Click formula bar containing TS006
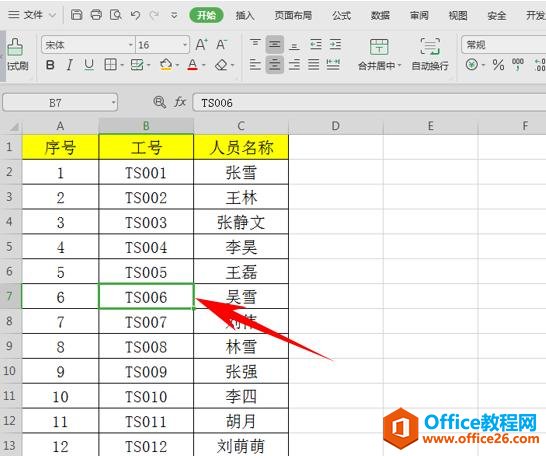This screenshot has width=546, height=456. [369, 103]
